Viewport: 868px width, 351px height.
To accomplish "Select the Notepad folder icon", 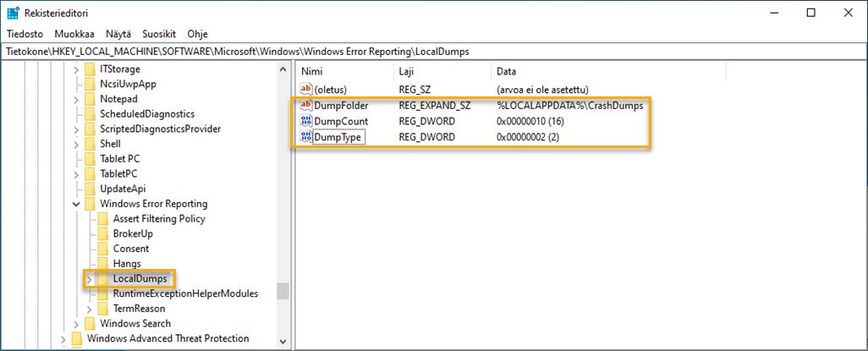I will pos(90,99).
